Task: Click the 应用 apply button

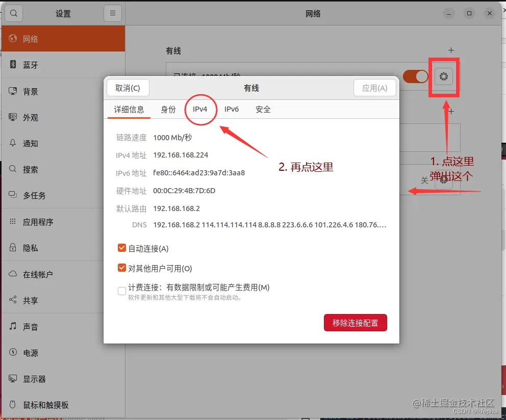Action: pyautogui.click(x=375, y=88)
